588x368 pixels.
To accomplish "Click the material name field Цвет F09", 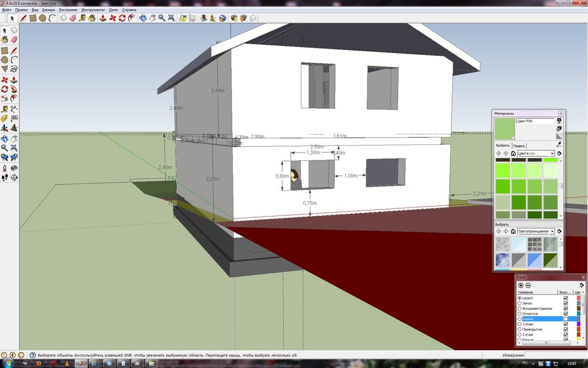I will [x=534, y=121].
